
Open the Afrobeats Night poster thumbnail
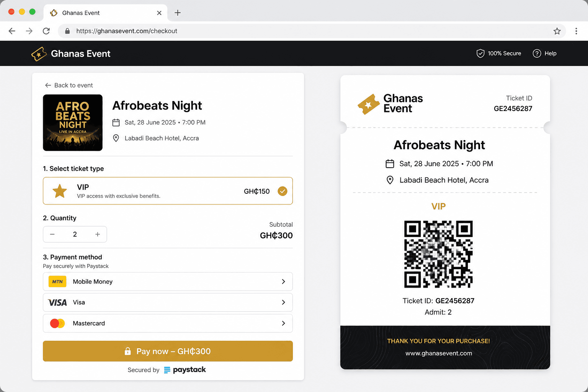tap(73, 122)
